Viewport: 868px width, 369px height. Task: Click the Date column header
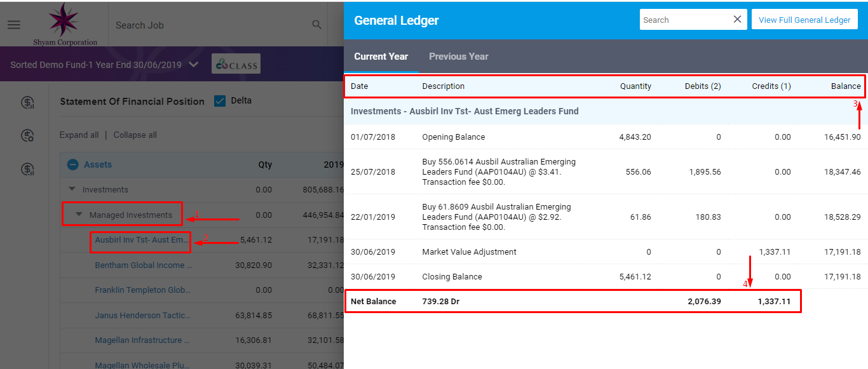click(359, 86)
